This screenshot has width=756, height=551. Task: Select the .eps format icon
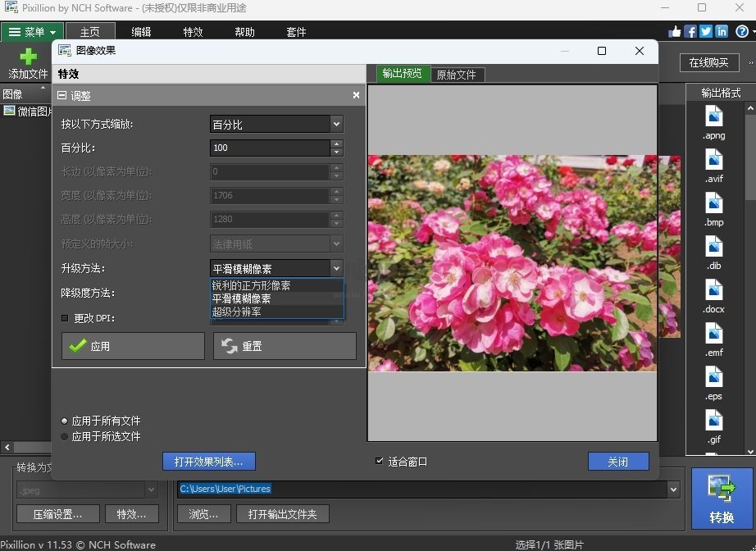coord(713,376)
